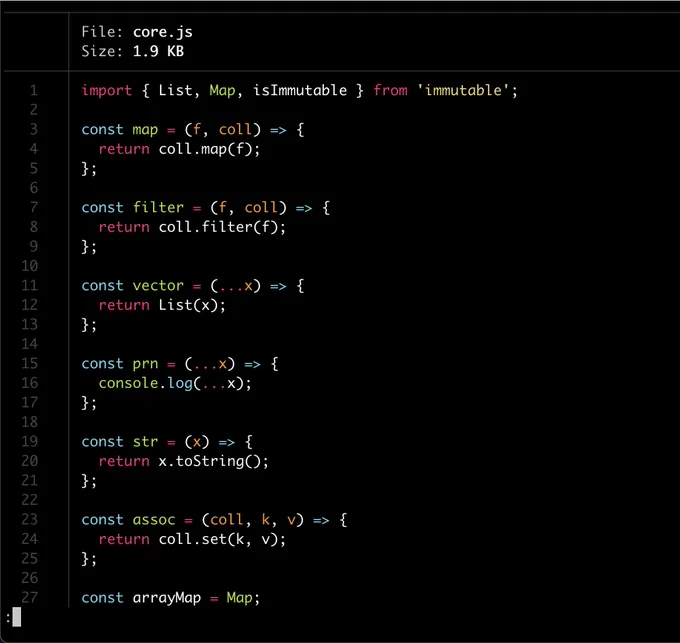Click the from keyword on line 1
The width and height of the screenshot is (680, 643).
click(390, 90)
